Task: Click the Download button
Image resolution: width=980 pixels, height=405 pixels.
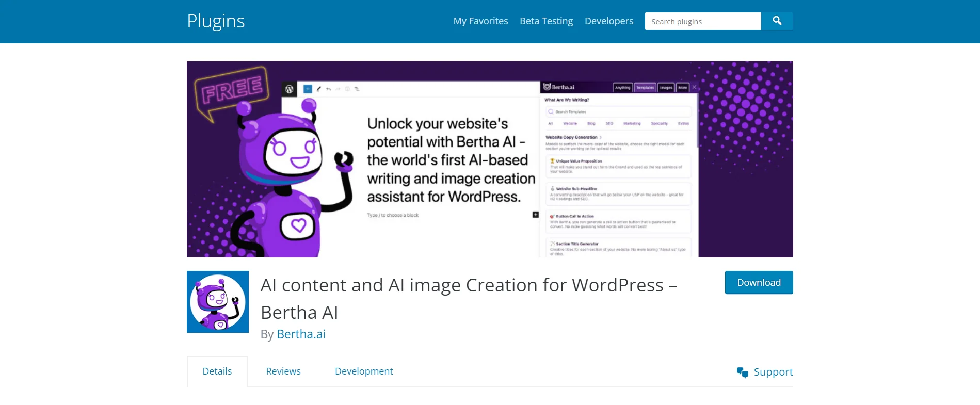Action: point(759,283)
